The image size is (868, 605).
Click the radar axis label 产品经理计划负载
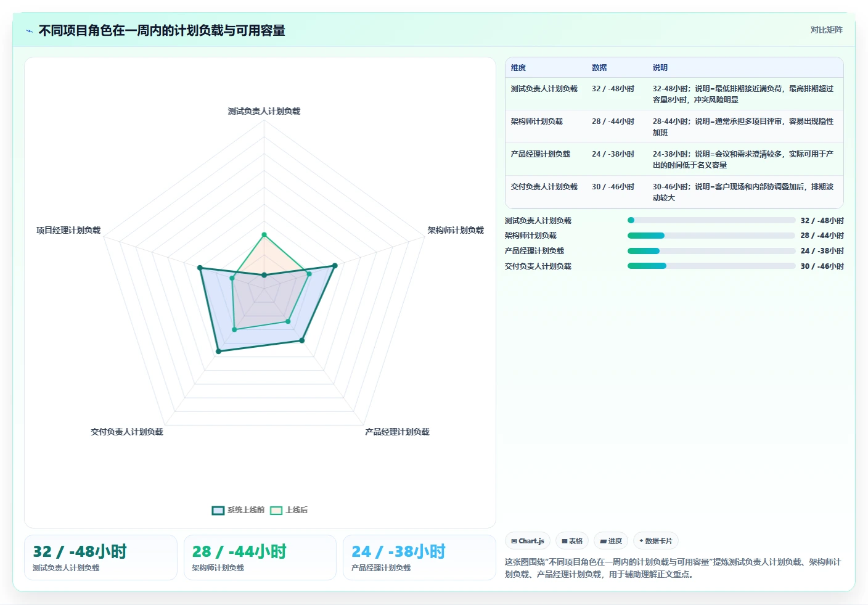(397, 432)
